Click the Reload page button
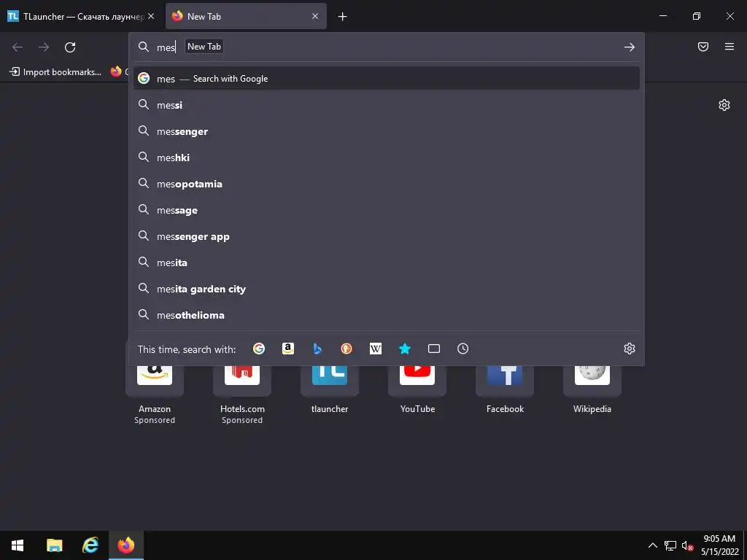Screen dimensions: 747x560 click(70, 47)
